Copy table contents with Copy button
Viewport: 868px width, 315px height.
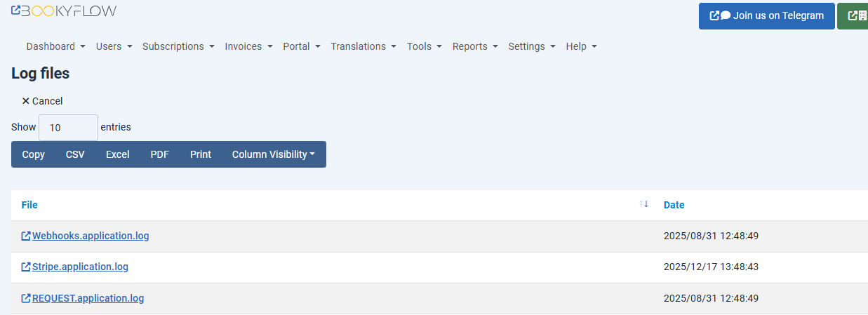point(34,154)
